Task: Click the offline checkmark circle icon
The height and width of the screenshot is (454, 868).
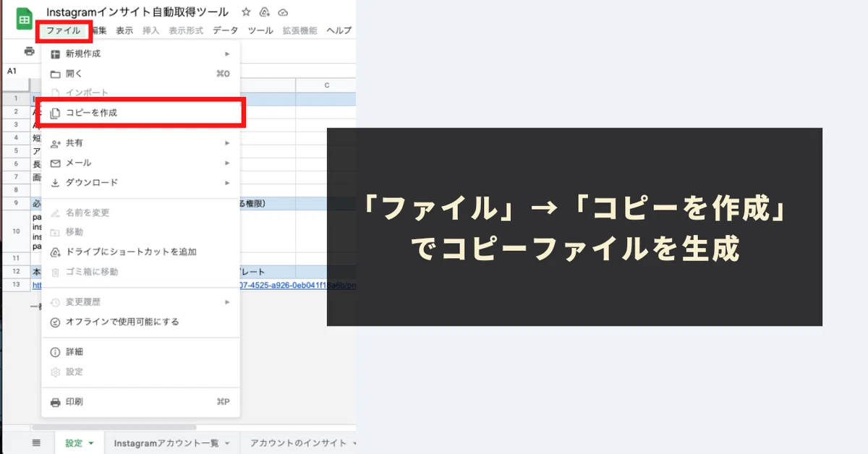Action: (55, 322)
